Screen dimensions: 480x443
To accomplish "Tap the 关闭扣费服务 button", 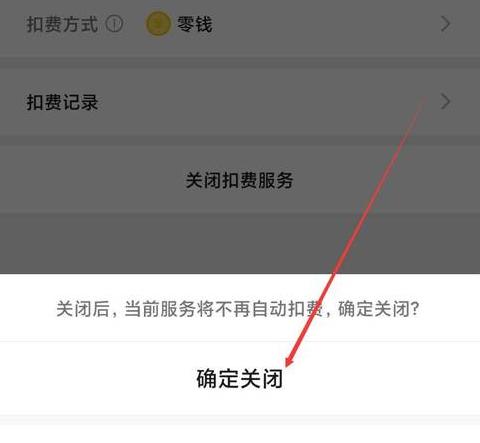I will pos(239,180).
